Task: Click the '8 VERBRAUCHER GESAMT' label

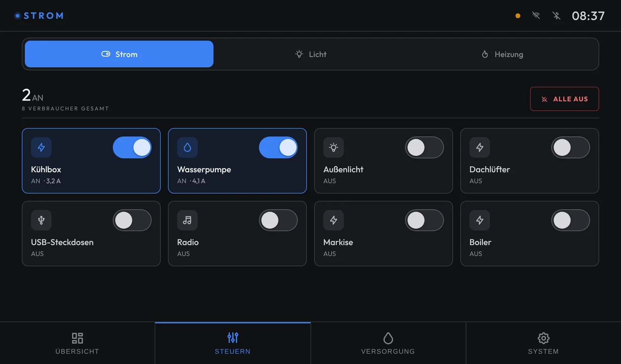Action: coord(65,109)
